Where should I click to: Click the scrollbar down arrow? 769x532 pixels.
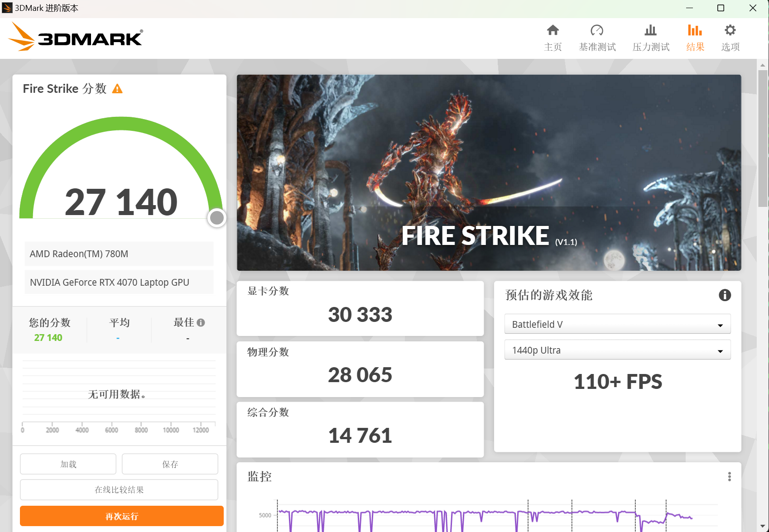click(x=763, y=527)
